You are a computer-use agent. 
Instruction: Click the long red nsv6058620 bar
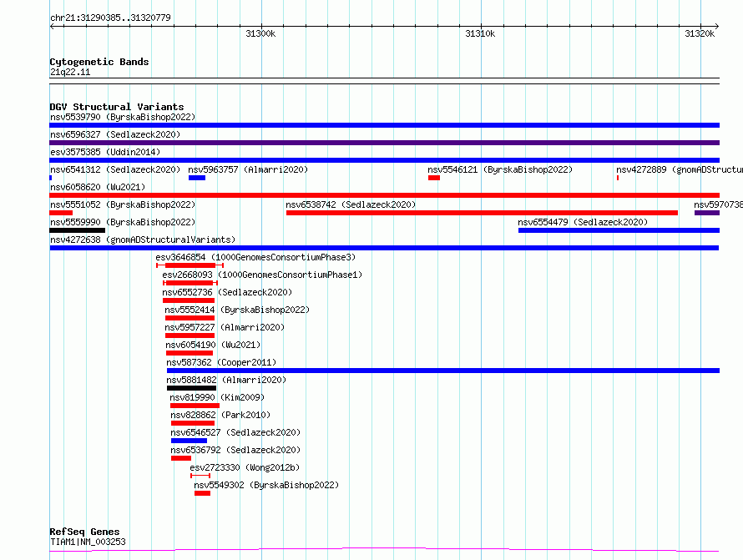pyautogui.click(x=384, y=195)
